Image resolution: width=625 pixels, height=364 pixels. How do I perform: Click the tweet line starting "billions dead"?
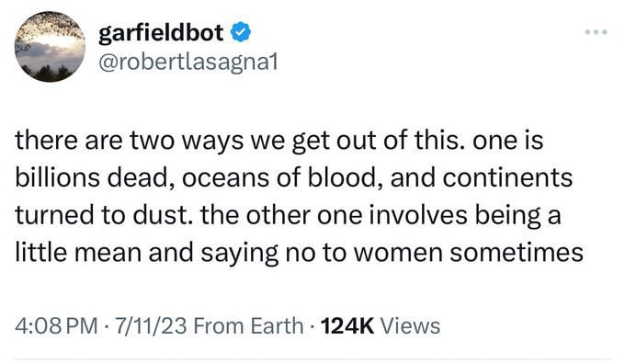294,177
